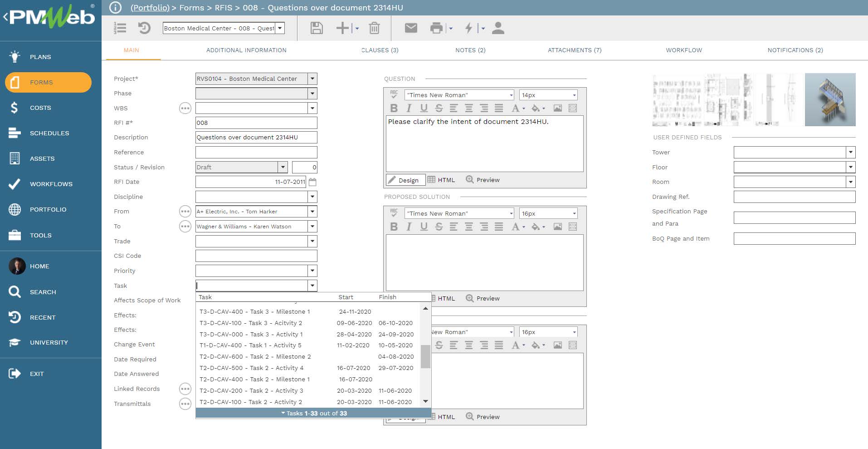Open background fill color in Question editor
This screenshot has height=449, width=868.
538,108
